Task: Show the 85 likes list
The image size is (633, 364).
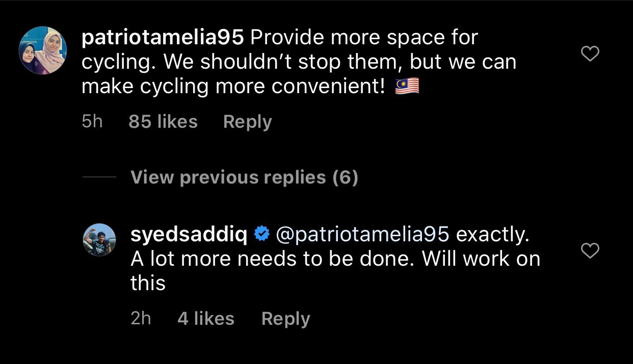Action: [163, 122]
